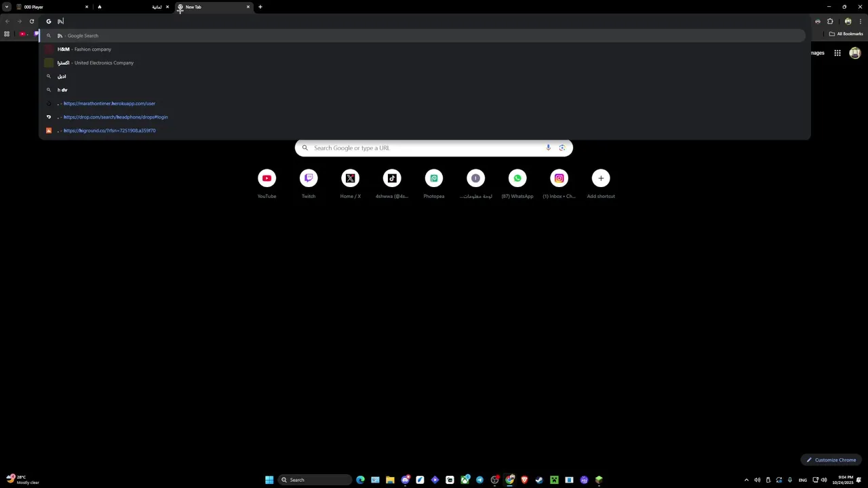Switch to the 000 Player tab

pyautogui.click(x=53, y=7)
